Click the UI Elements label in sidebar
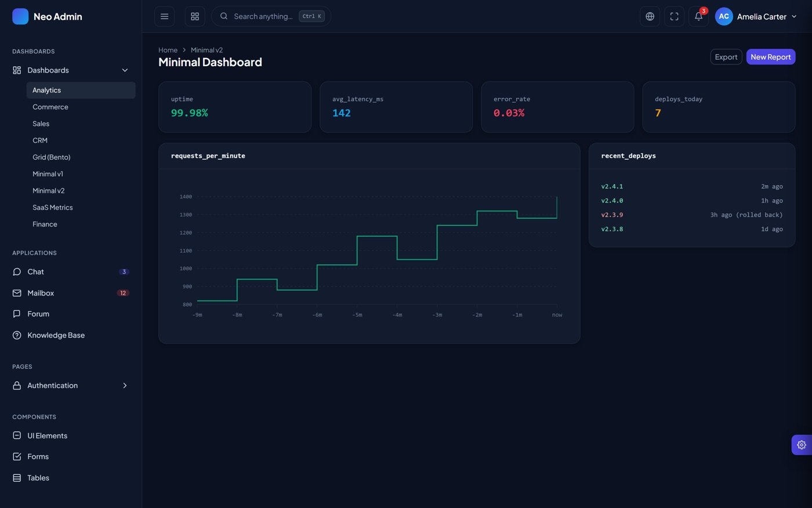This screenshot has width=812, height=508. (x=48, y=435)
